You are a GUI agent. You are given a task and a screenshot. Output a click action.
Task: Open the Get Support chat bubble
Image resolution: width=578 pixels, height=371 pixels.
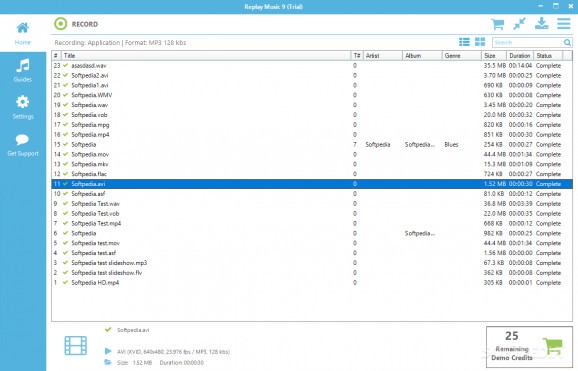tap(22, 145)
